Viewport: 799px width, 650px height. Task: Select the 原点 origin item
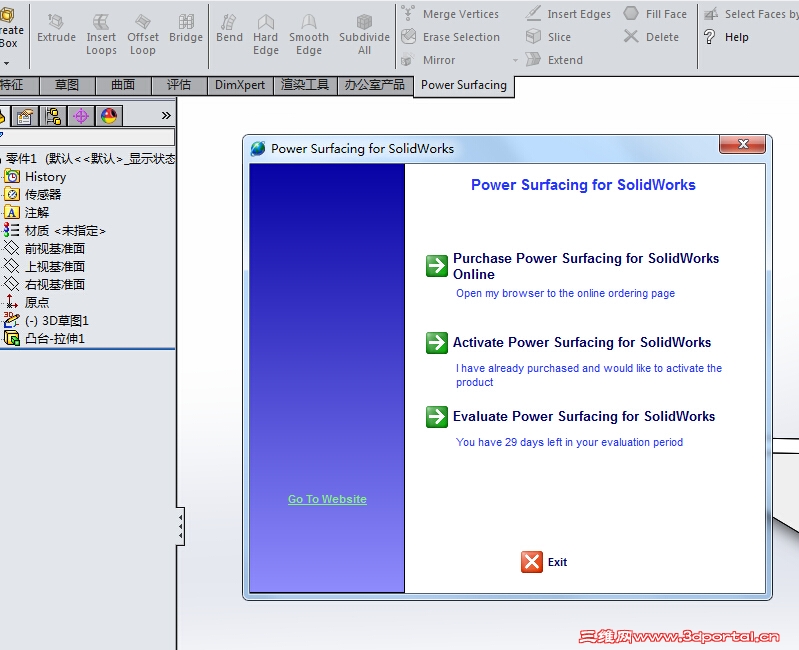[27, 303]
